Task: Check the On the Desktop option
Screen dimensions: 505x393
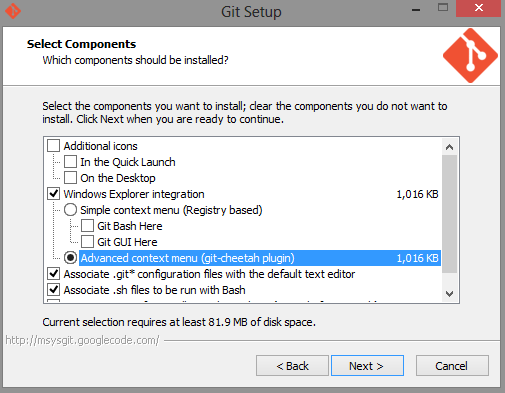Action: pos(70,178)
